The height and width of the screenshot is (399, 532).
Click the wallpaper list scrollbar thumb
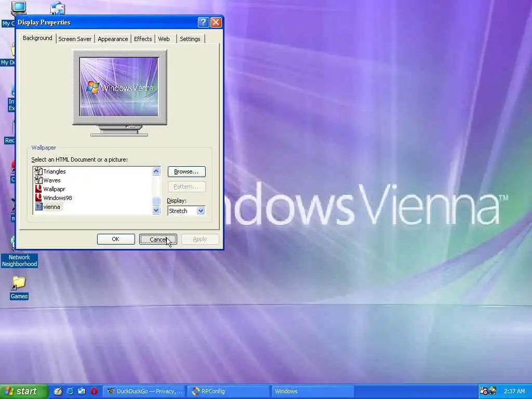tap(156, 201)
